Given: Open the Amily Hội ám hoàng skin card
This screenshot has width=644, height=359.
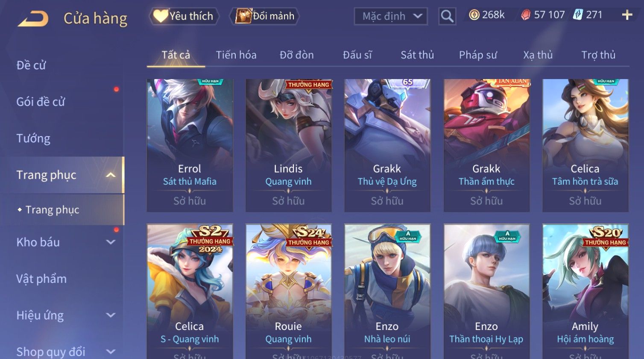Looking at the screenshot, I should pyautogui.click(x=585, y=291).
